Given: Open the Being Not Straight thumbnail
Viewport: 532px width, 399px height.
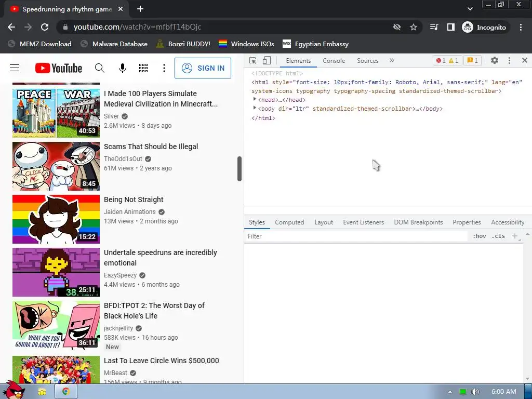Looking at the screenshot, I should click(56, 219).
